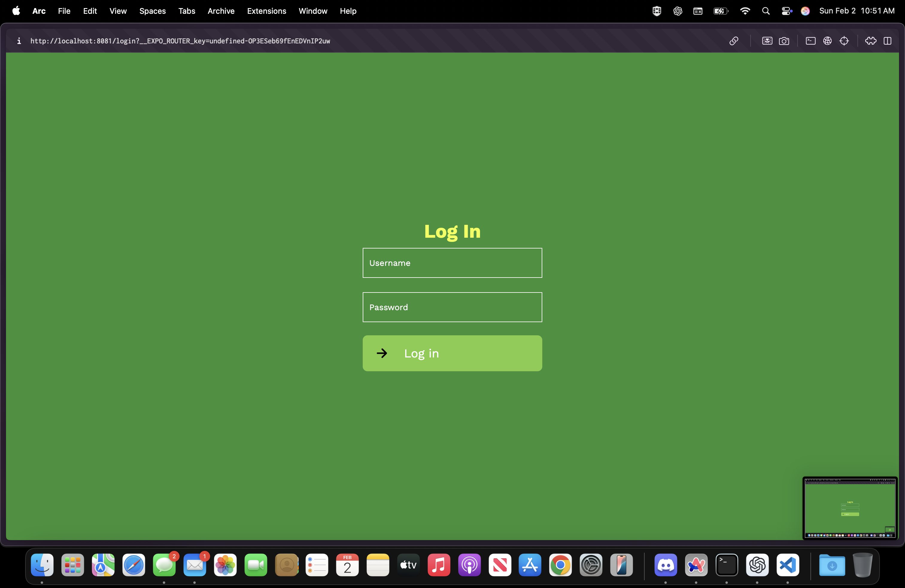Click the media picture icon in toolbar
This screenshot has height=588, width=905.
[x=767, y=41]
